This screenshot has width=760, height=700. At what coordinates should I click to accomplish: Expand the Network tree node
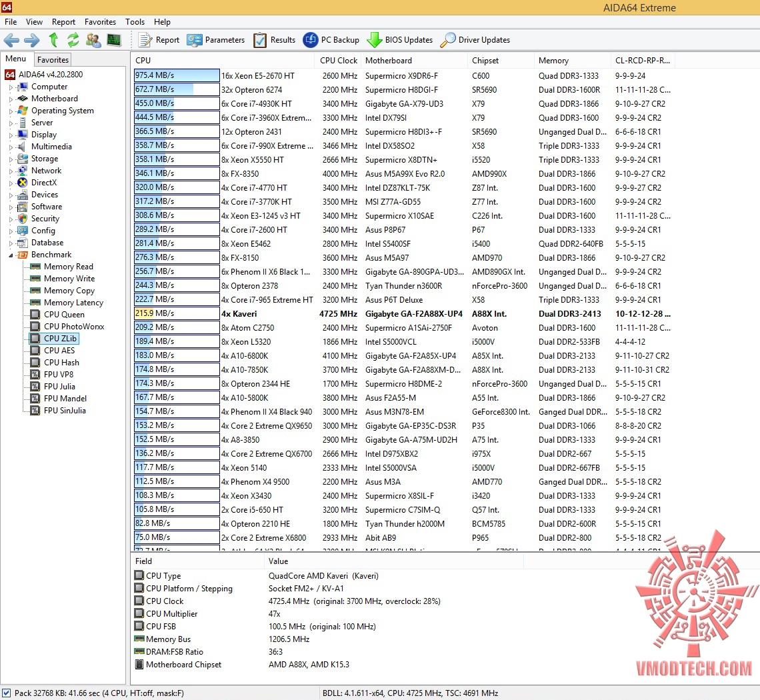pyautogui.click(x=11, y=171)
